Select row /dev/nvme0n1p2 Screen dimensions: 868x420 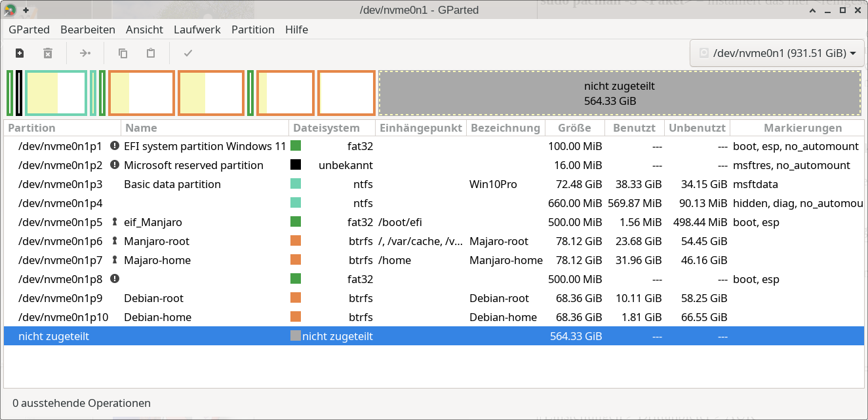[433, 165]
